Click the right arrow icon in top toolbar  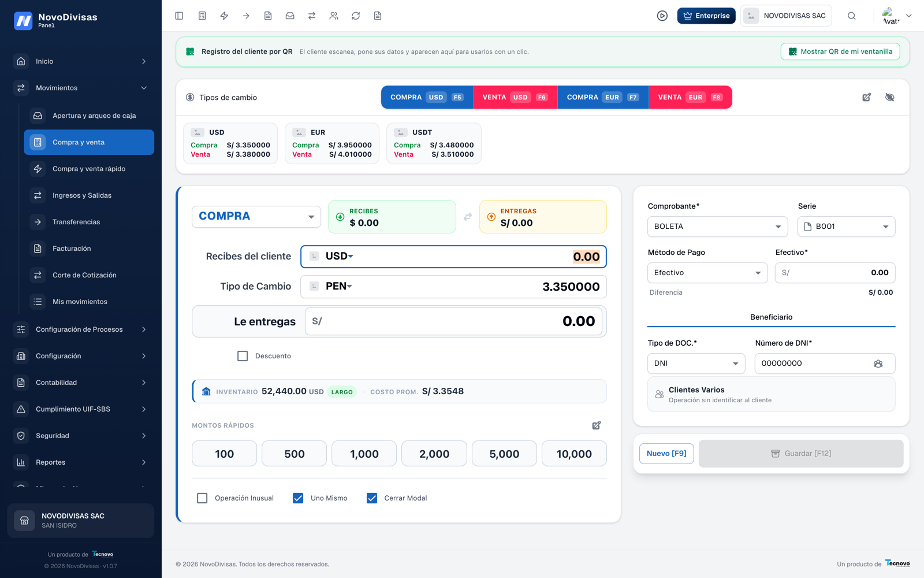pos(246,16)
